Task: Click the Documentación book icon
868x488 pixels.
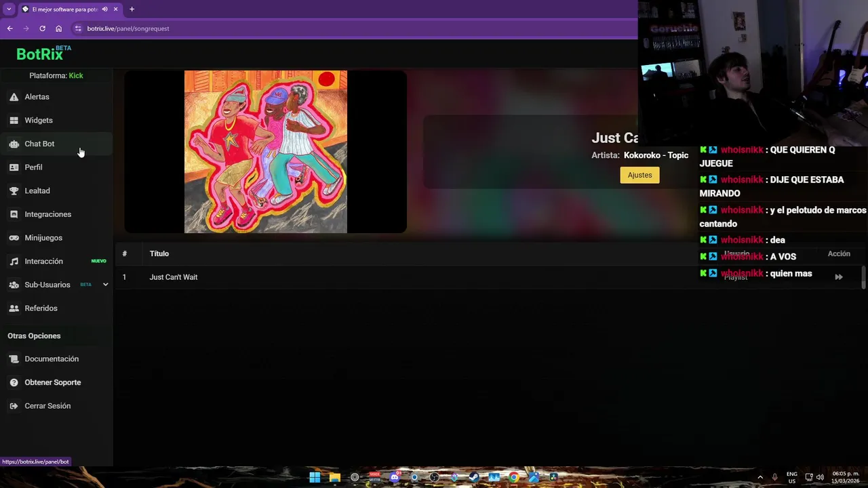Action: click(x=14, y=359)
